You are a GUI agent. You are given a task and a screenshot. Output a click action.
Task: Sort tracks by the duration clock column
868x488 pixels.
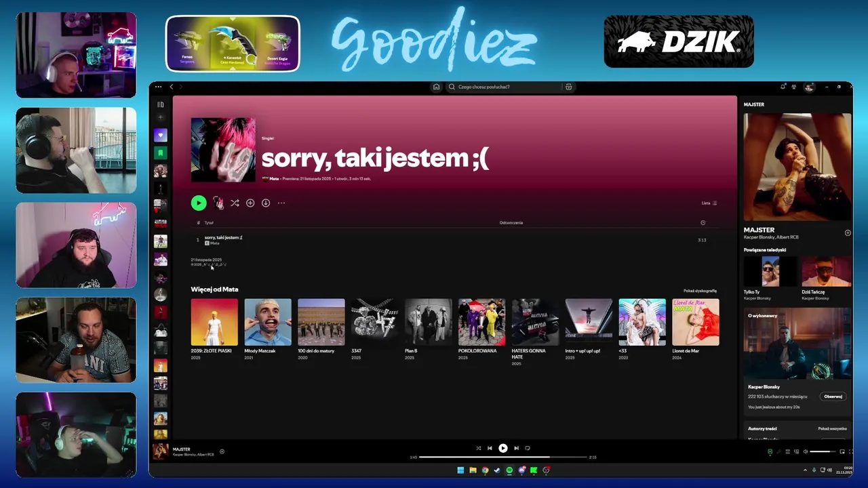click(703, 222)
